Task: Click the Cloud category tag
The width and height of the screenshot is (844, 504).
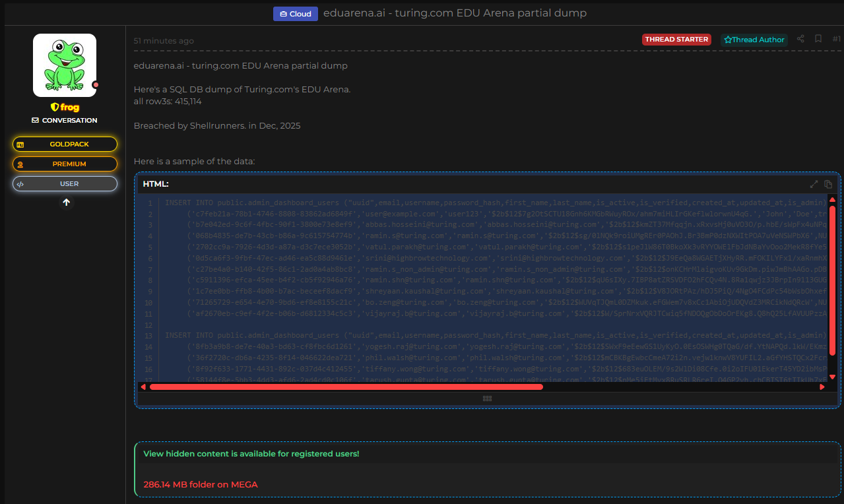Action: 296,14
